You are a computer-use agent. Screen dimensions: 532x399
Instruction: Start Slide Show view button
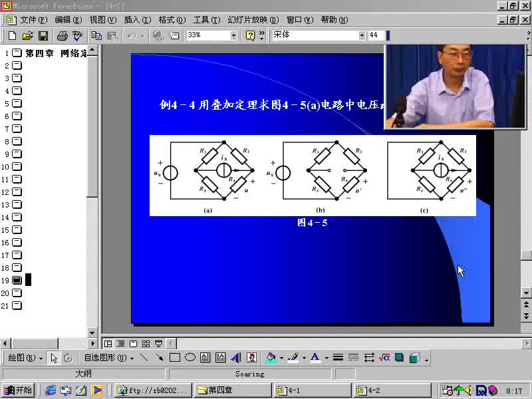click(158, 344)
